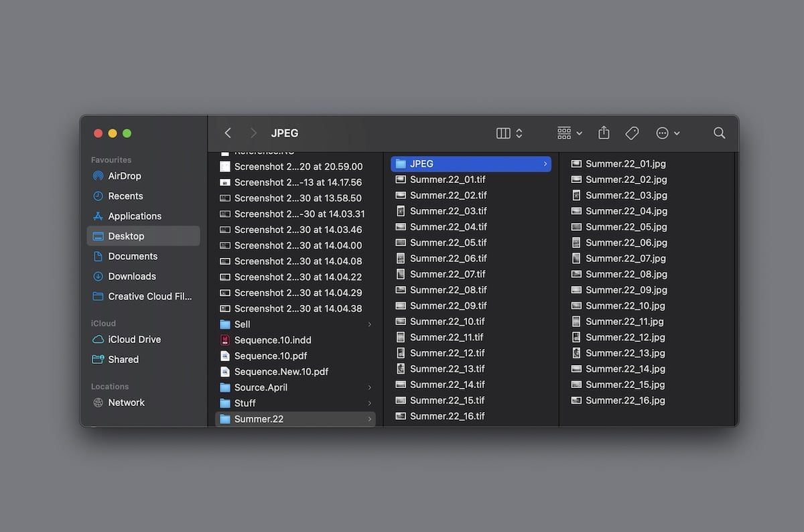The image size is (804, 532).
Task: Open iCloud Drive in the sidebar
Action: 133,340
